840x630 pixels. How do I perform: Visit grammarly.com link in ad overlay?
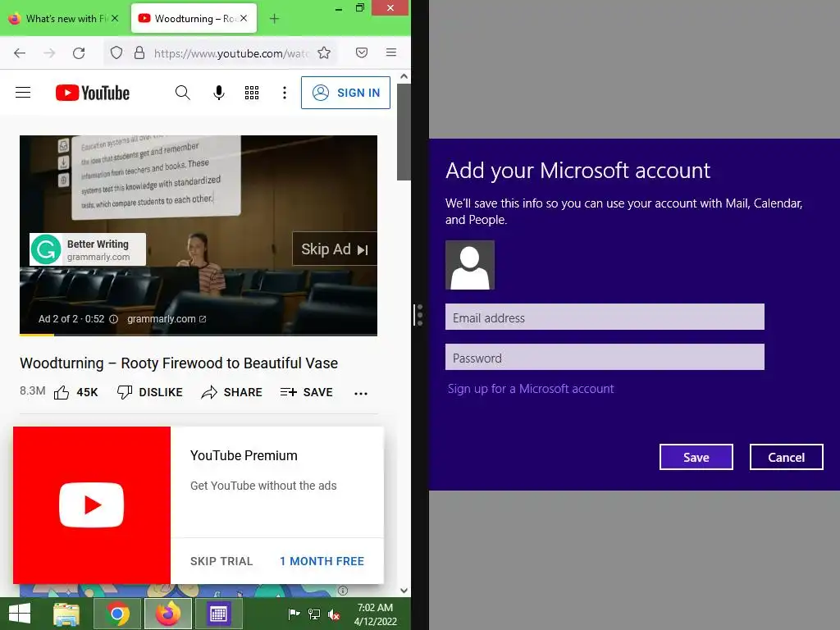166,319
